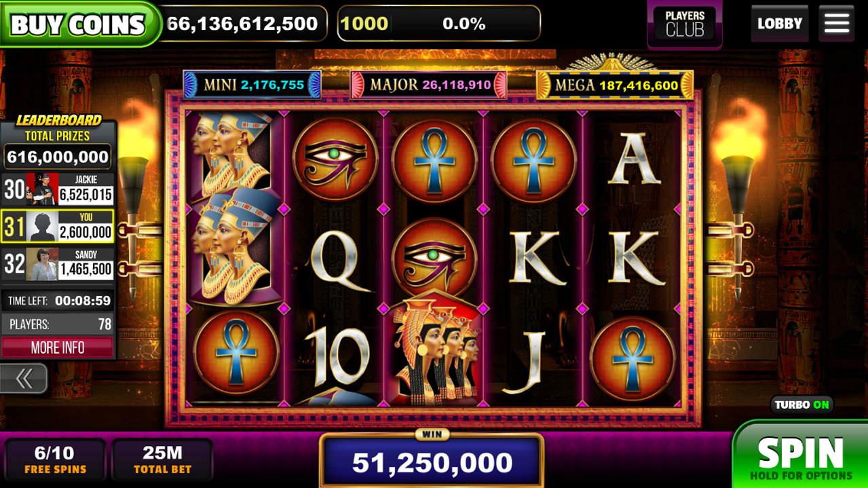Select the 25M Total Bet box

coord(162,459)
